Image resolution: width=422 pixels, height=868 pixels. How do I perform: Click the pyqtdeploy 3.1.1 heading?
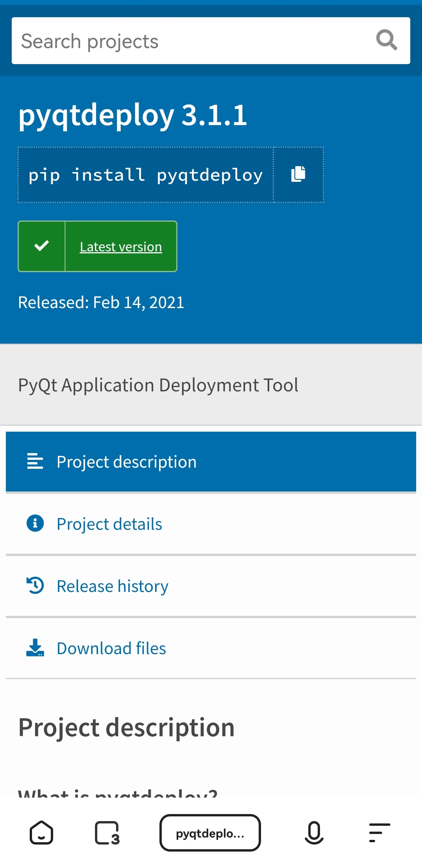[133, 115]
